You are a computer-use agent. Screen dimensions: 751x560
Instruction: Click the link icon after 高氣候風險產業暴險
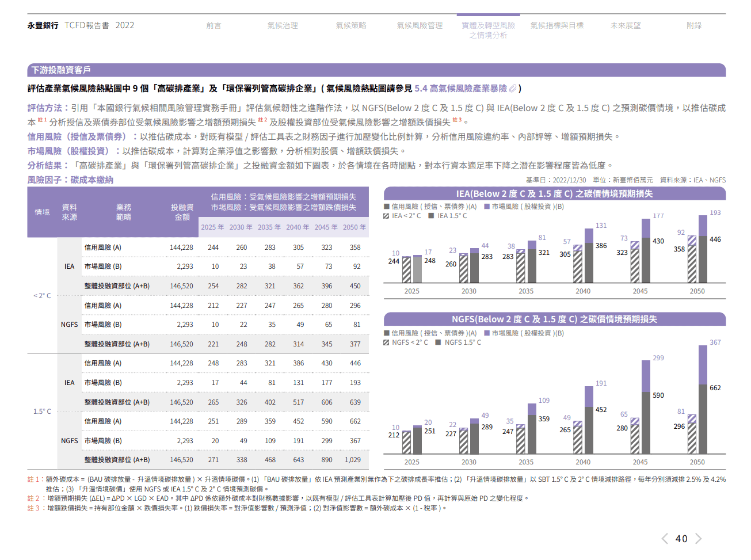(513, 89)
